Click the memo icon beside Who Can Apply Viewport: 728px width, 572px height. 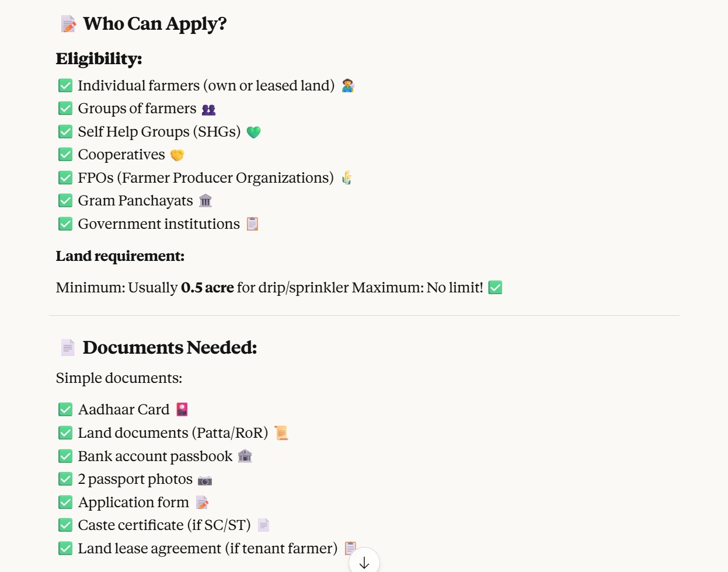coord(68,24)
